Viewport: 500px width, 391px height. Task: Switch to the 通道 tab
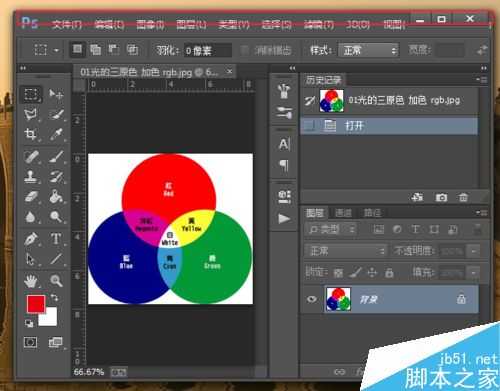(x=343, y=213)
